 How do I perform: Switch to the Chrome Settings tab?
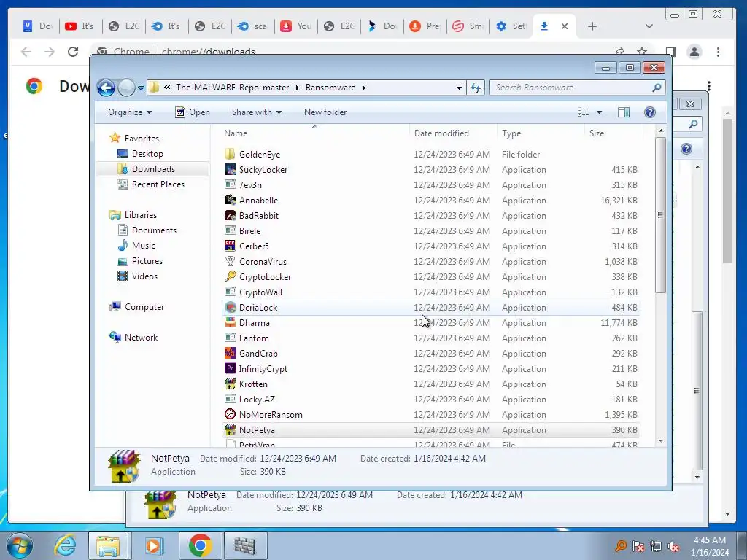click(x=511, y=26)
